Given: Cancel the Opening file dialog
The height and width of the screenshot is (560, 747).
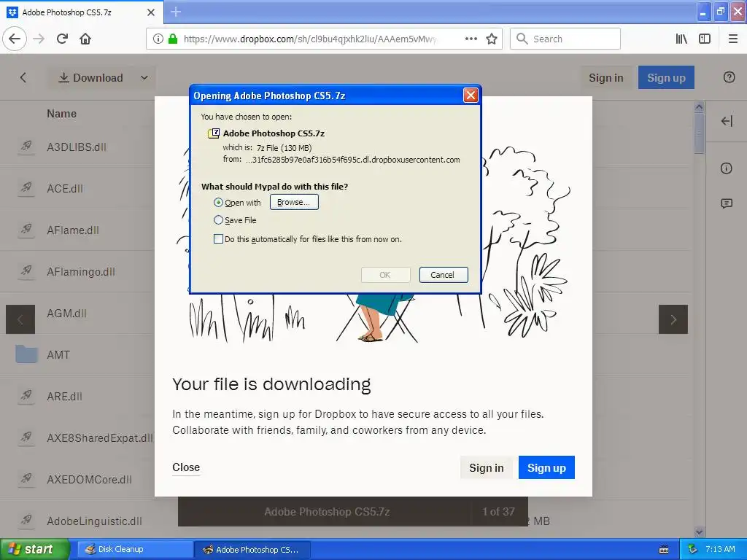Looking at the screenshot, I should 443,275.
